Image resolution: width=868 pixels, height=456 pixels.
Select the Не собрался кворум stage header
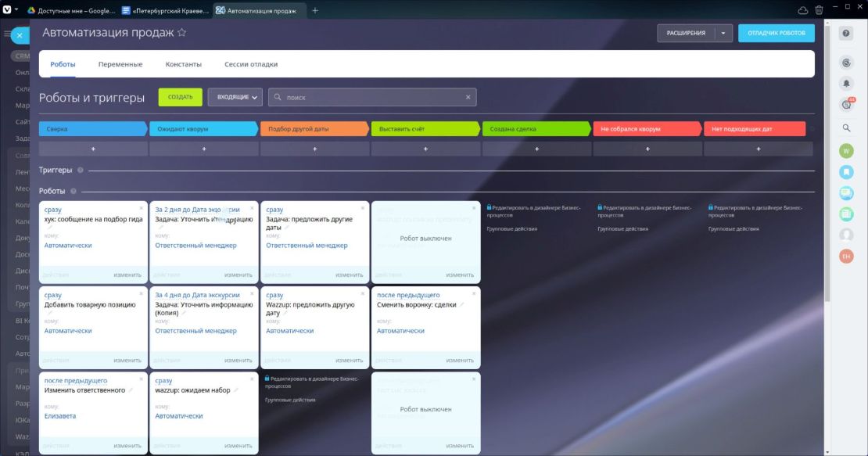coord(647,129)
